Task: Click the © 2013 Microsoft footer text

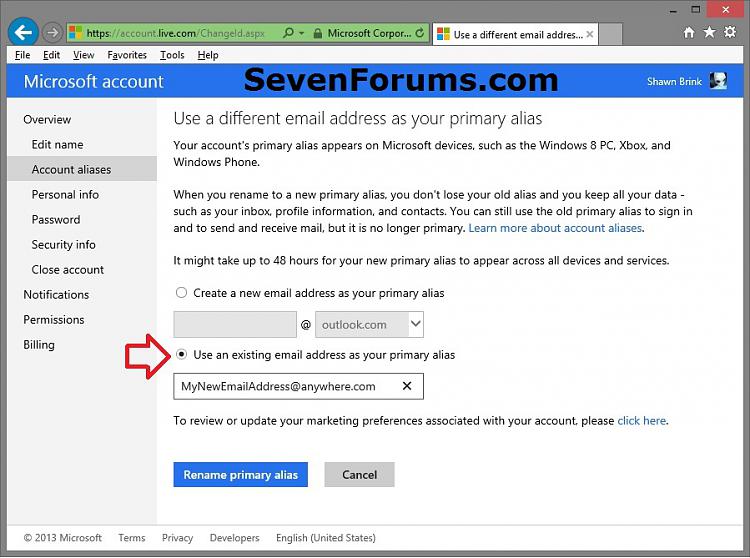Action: (63, 538)
